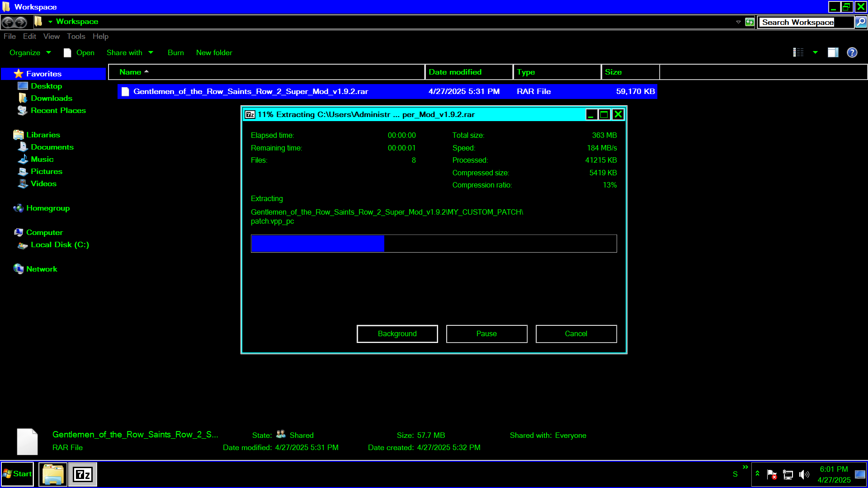Open the View menu

(52, 37)
